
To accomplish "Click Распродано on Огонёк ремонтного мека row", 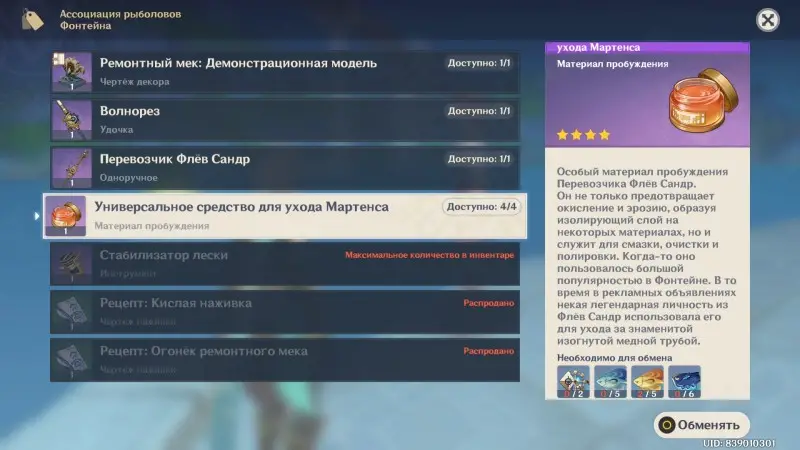I will pos(488,351).
